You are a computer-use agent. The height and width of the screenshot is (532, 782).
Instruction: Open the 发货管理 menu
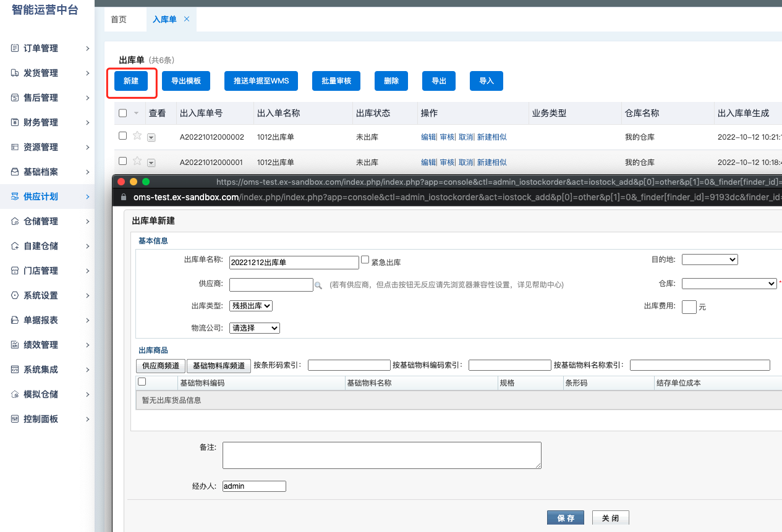(48, 73)
